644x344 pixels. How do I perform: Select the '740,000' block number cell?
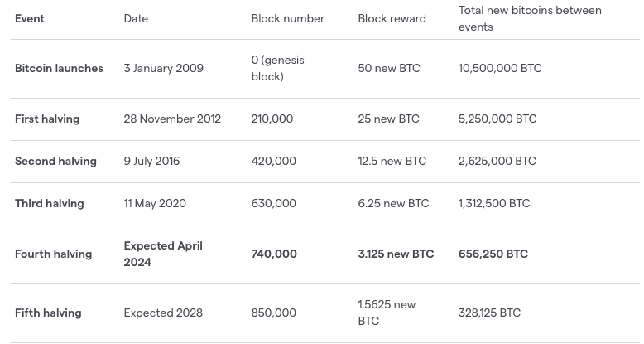(x=274, y=254)
